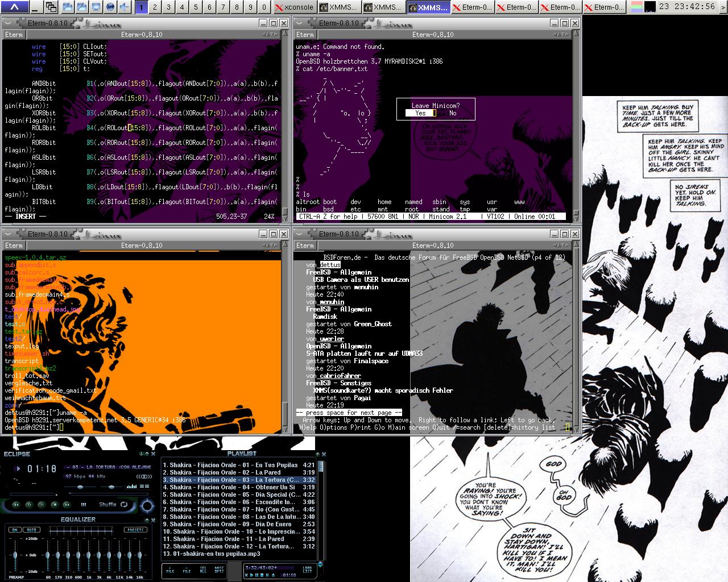The width and height of the screenshot is (728, 582).
Task: Select playlist track 04 Obtener Un Si
Action: (x=239, y=487)
